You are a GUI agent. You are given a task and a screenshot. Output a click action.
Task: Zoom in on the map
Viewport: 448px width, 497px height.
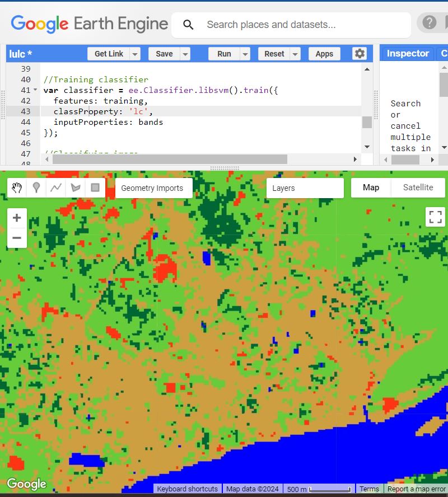click(17, 218)
